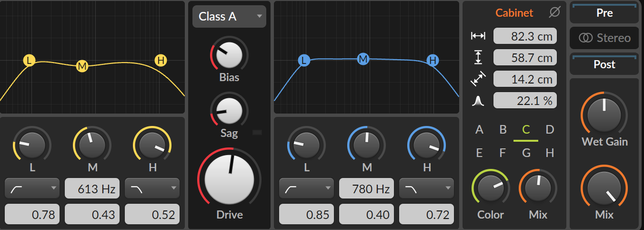Image resolution: width=644 pixels, height=230 pixels.
Task: Click the 0.72 value field
Action: coord(427,214)
